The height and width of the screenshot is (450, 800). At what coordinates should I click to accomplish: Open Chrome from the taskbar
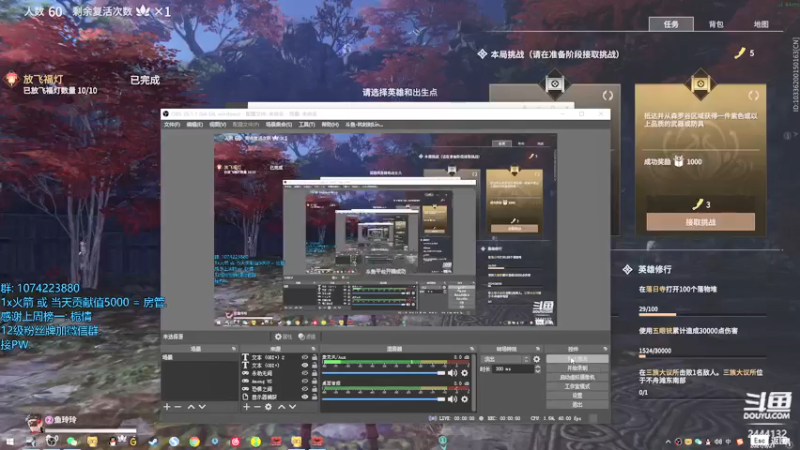(194, 441)
